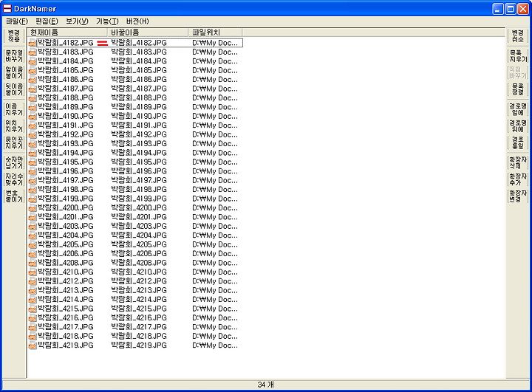The height and width of the screenshot is (392, 532).
Task: Select the current name 박람회_4192.JPG
Action: (x=65, y=134)
